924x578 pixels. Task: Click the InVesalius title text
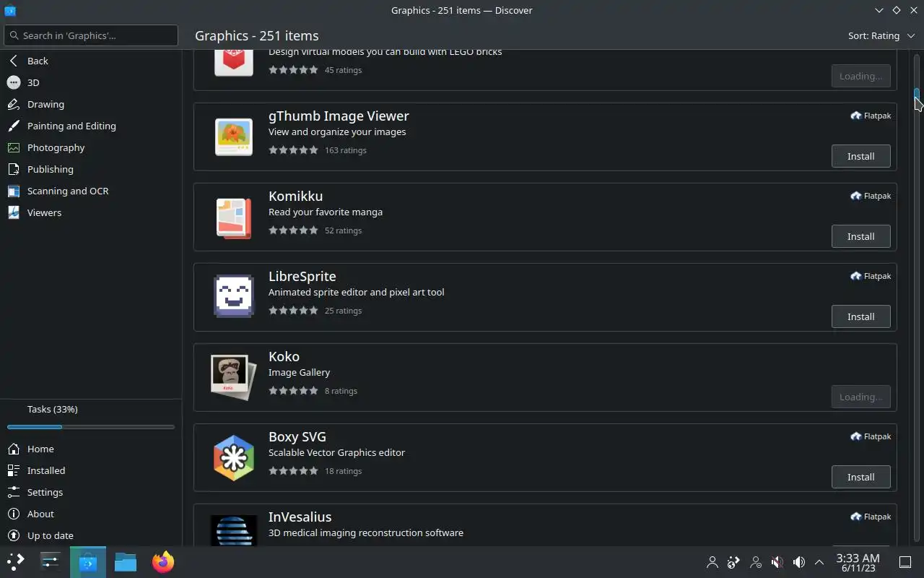300,517
